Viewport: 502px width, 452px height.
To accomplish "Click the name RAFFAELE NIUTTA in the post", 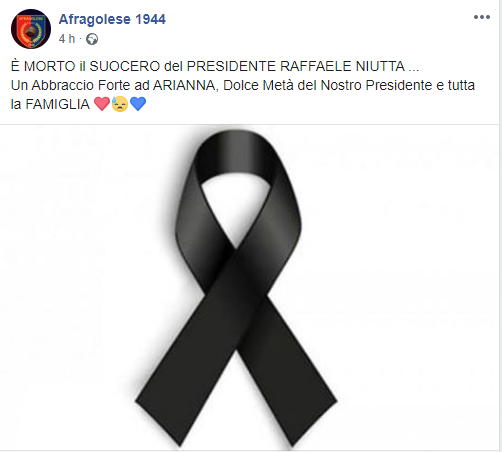I will tap(342, 66).
